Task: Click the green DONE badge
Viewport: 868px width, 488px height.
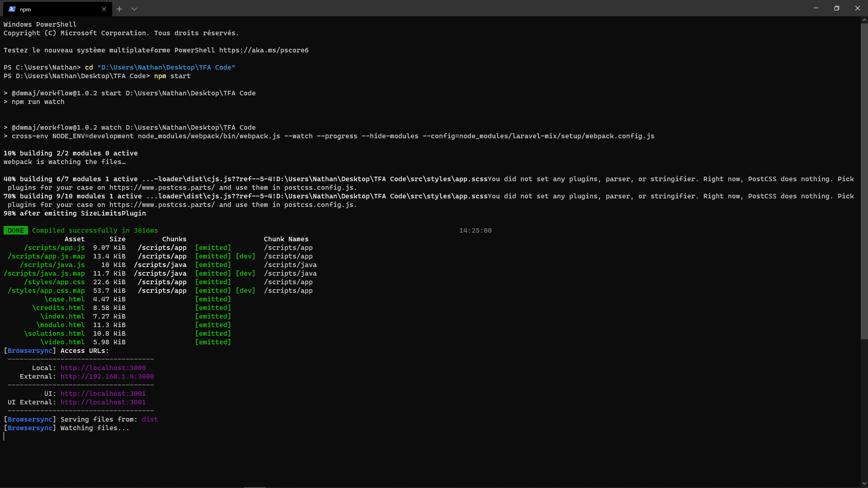Action: pos(16,230)
